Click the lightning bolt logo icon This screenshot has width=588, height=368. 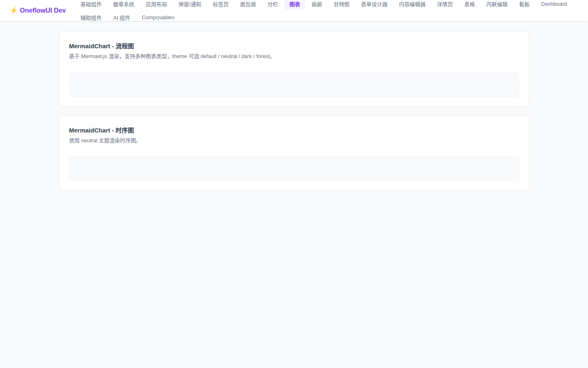[x=13, y=11]
